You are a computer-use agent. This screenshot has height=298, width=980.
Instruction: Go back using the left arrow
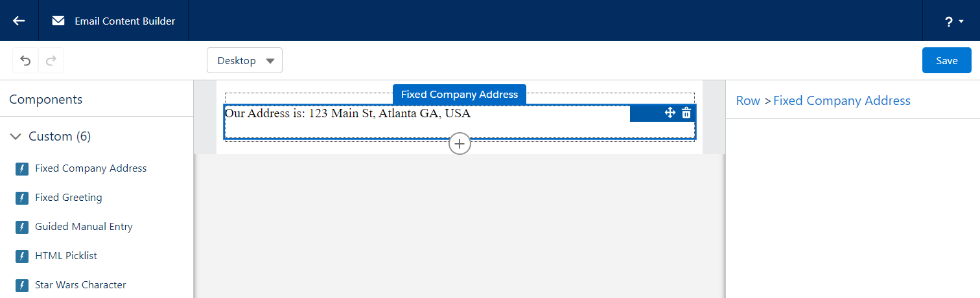(19, 21)
